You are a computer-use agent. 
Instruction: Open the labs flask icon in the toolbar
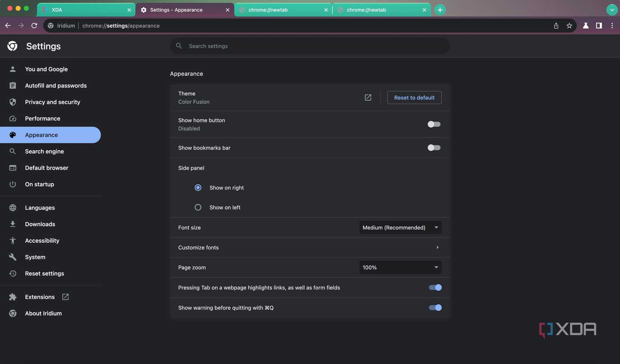(585, 26)
